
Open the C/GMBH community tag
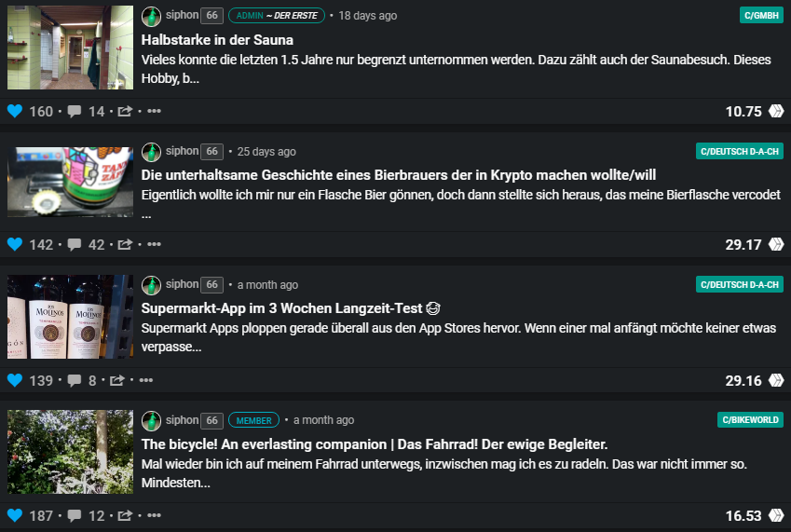point(761,16)
